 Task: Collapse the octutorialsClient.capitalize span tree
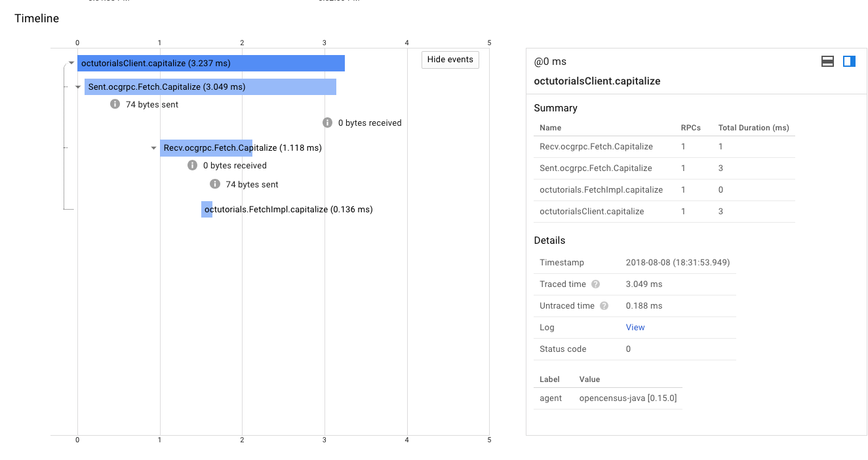pos(71,64)
